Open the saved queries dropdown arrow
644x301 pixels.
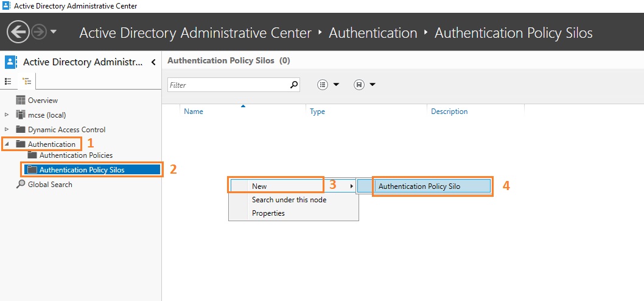pos(372,85)
